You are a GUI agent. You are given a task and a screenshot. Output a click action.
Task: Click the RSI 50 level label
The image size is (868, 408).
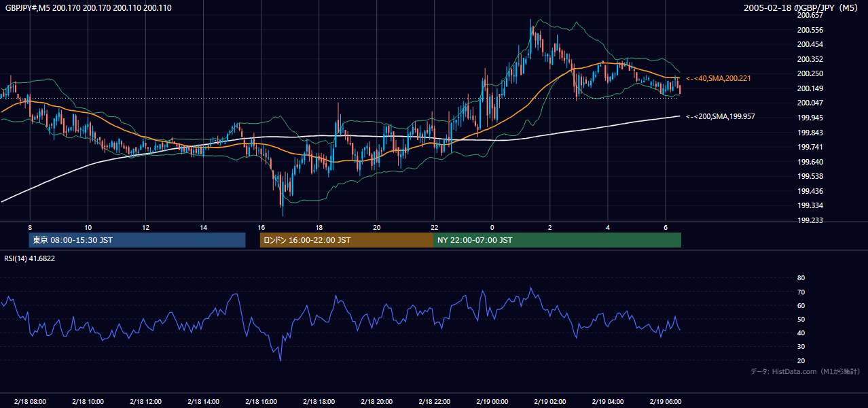pyautogui.click(x=801, y=319)
